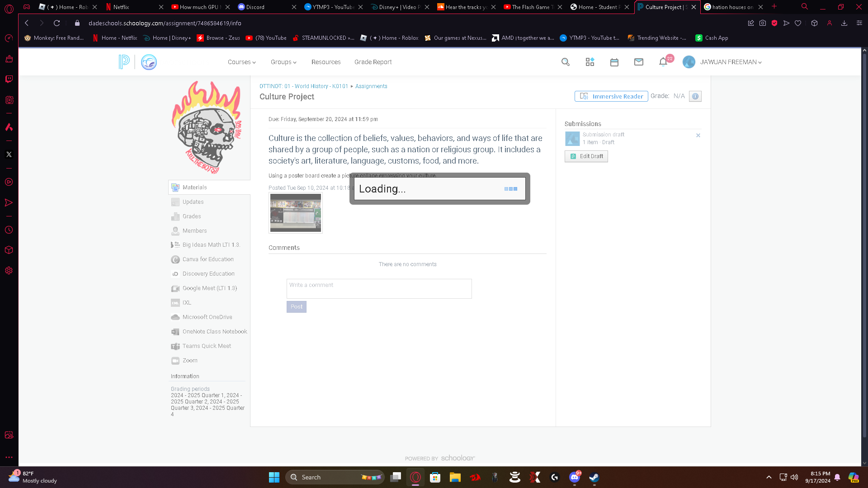
Task: Open the Assignments breadcrumb link
Action: coord(371,86)
